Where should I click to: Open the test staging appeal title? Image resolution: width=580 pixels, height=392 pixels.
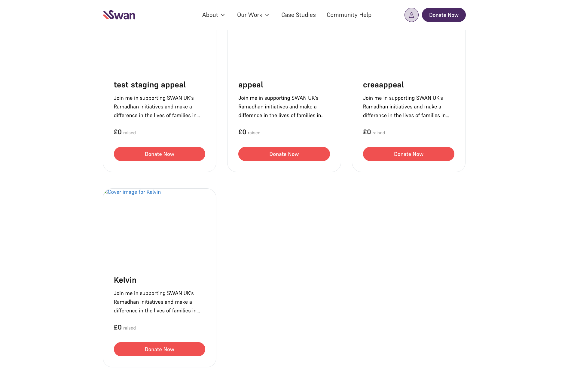[x=150, y=85]
